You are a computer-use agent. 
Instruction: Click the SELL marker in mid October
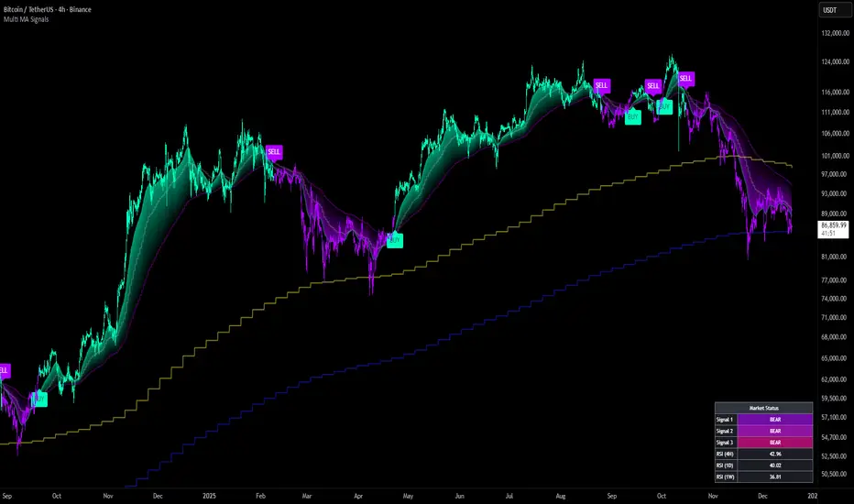685,79
